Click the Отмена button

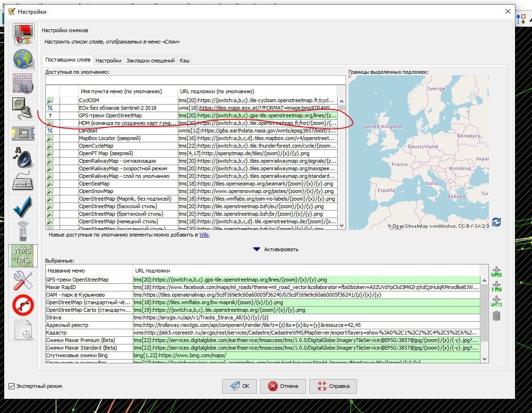coord(283,386)
